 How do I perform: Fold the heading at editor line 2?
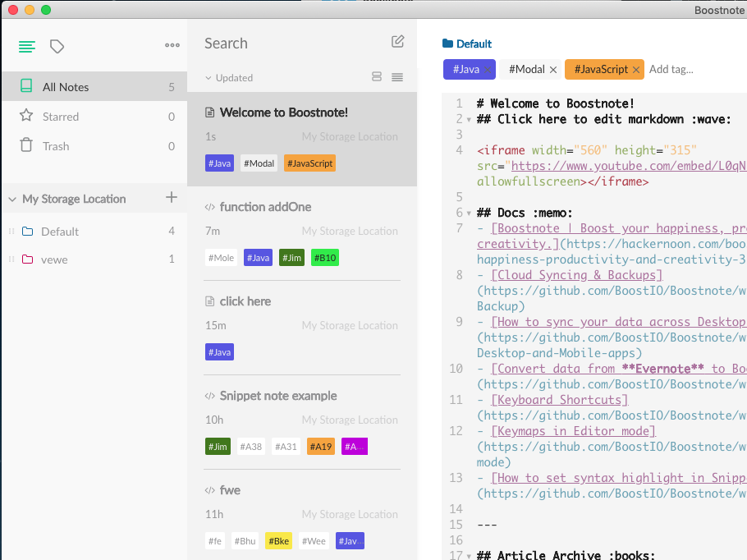coord(469,120)
